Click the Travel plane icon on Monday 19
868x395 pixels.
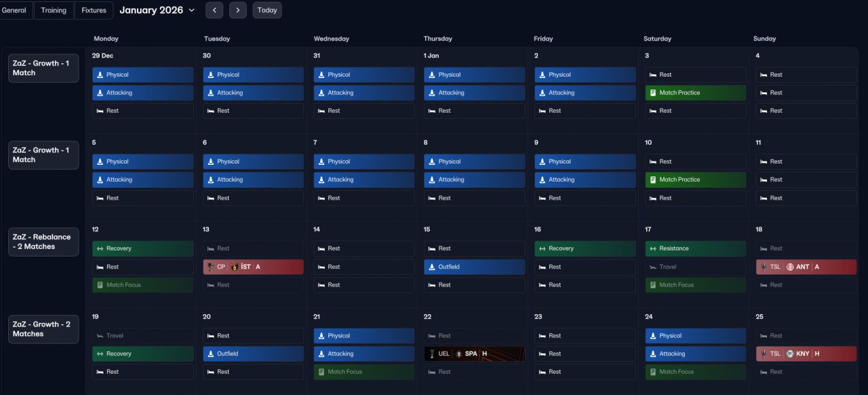point(99,336)
